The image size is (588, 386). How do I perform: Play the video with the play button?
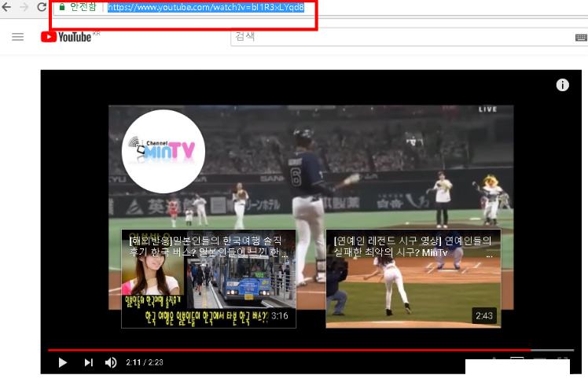(x=63, y=362)
